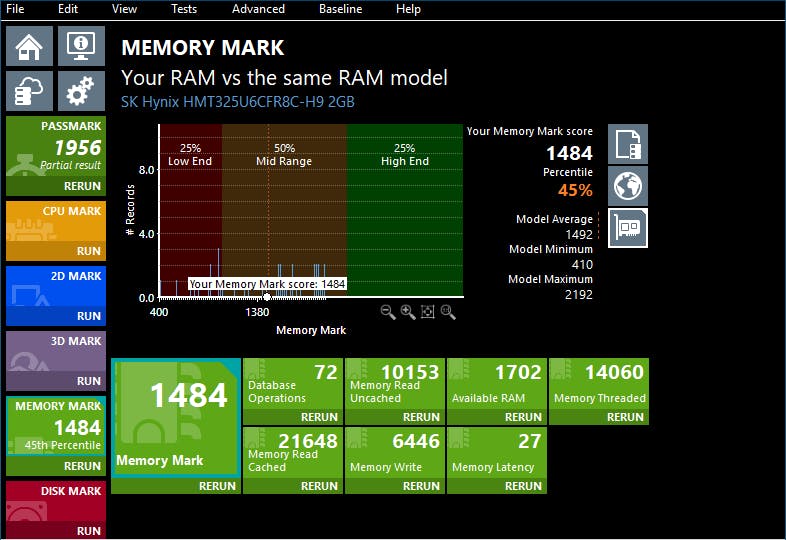The height and width of the screenshot is (540, 786).
Task: Open the File menu
Action: (x=15, y=9)
